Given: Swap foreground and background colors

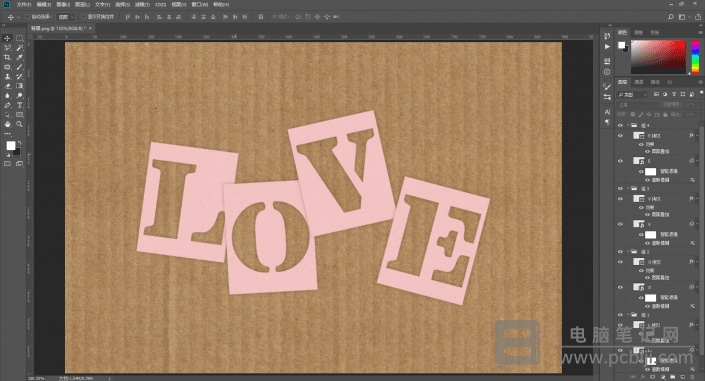Looking at the screenshot, I should pyautogui.click(x=19, y=143).
